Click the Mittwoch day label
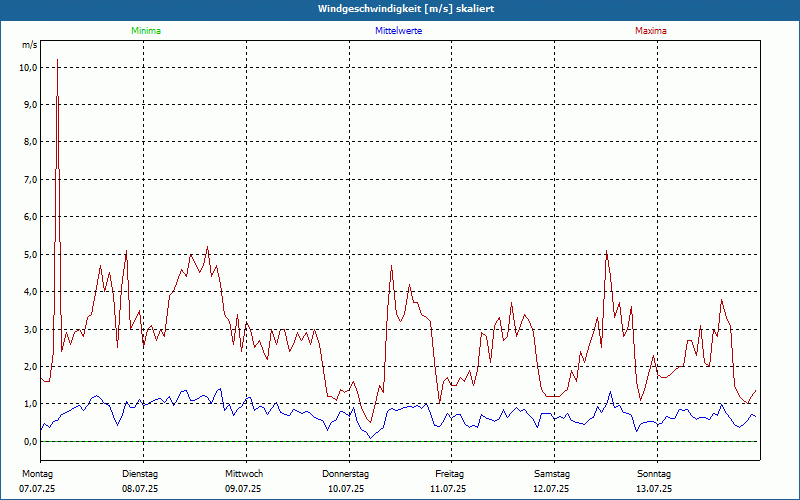This screenshot has height=500, width=800. coord(244,474)
